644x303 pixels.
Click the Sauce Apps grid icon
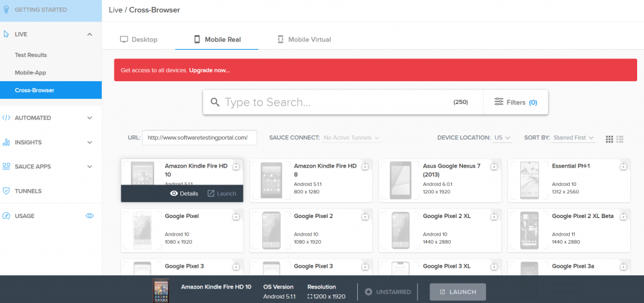pyautogui.click(x=6, y=167)
